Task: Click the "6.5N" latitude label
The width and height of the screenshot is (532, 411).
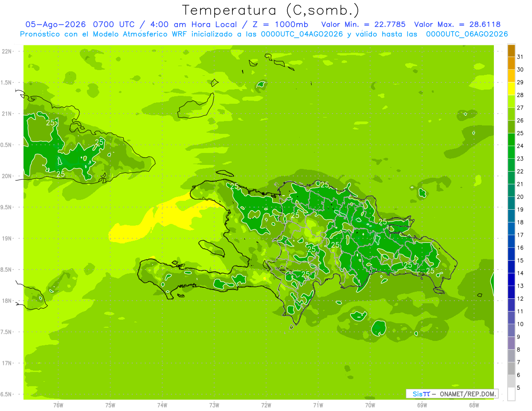Action: click(6, 394)
